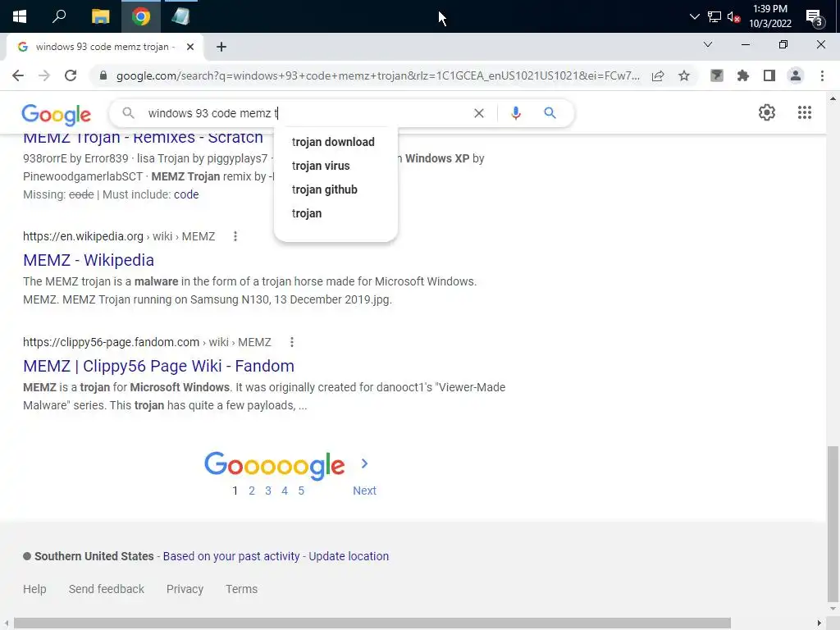Click the blue search magnifier button
The height and width of the screenshot is (630, 840).
click(550, 113)
